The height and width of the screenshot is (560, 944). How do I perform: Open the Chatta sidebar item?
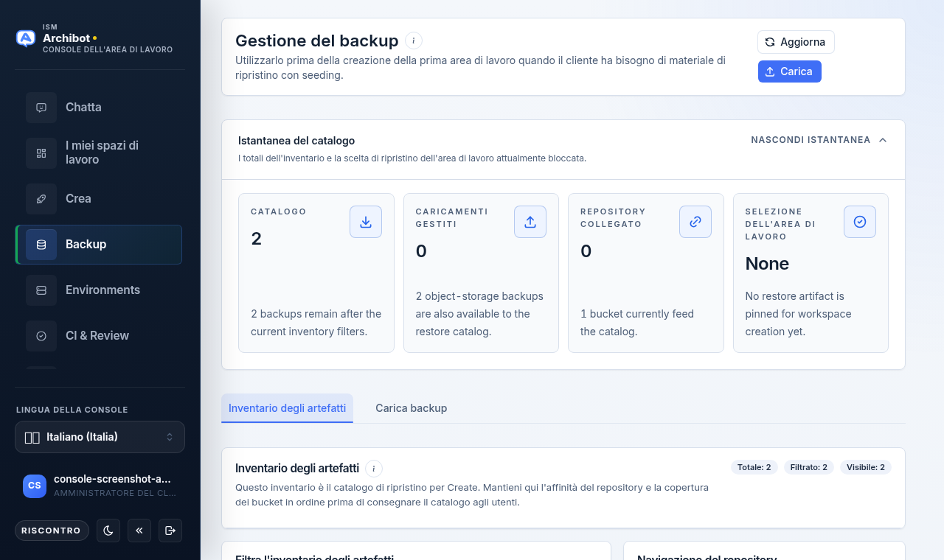pos(99,108)
